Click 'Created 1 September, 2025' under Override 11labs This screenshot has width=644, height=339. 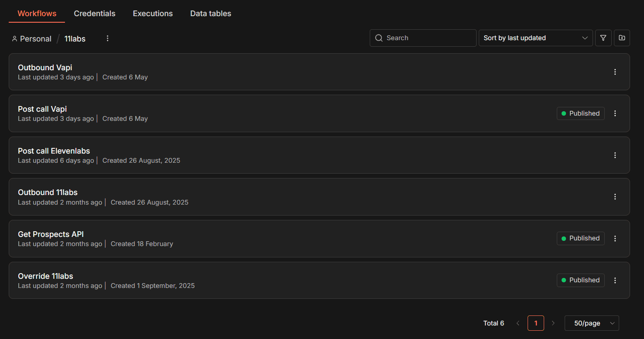(153, 286)
